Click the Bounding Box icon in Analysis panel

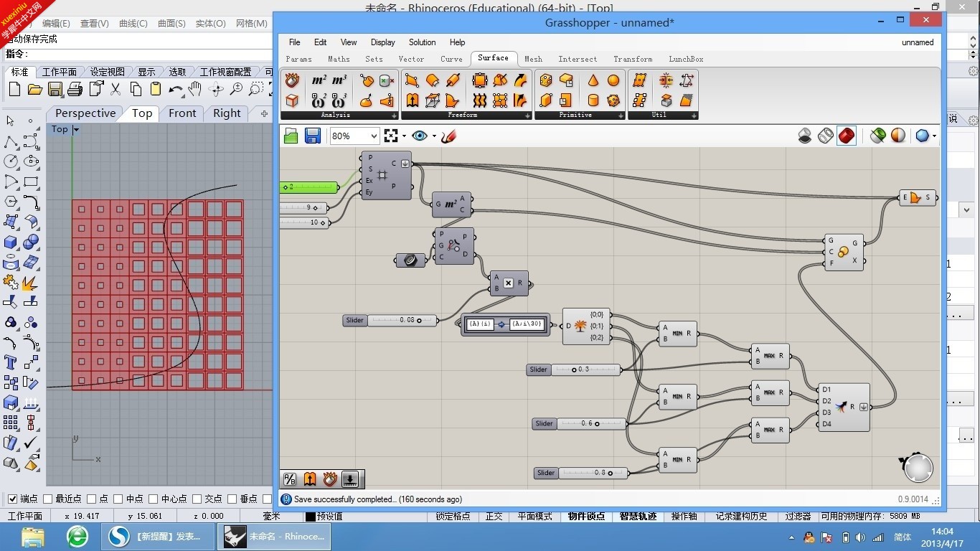pyautogui.click(x=292, y=100)
